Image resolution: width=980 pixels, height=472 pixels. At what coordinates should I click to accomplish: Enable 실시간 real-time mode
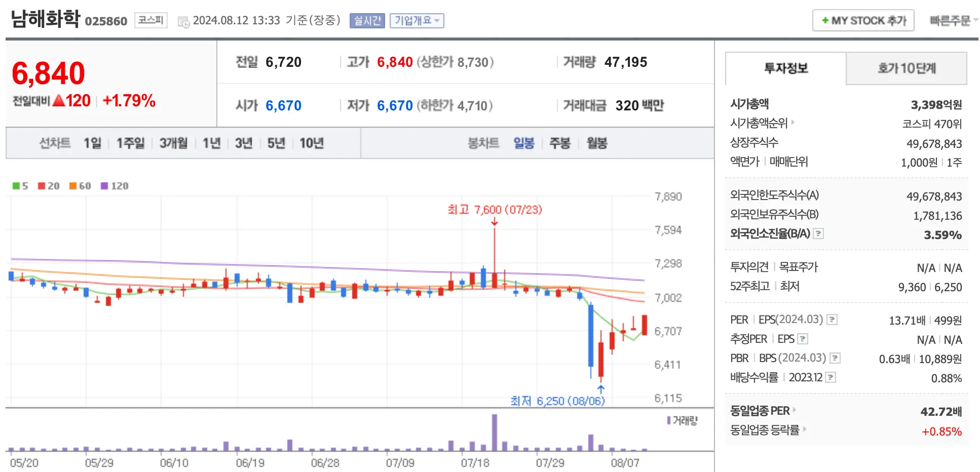coord(367,20)
